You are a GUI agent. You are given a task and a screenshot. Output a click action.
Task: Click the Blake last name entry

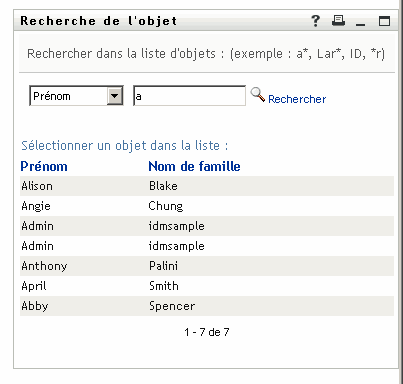coord(163,186)
